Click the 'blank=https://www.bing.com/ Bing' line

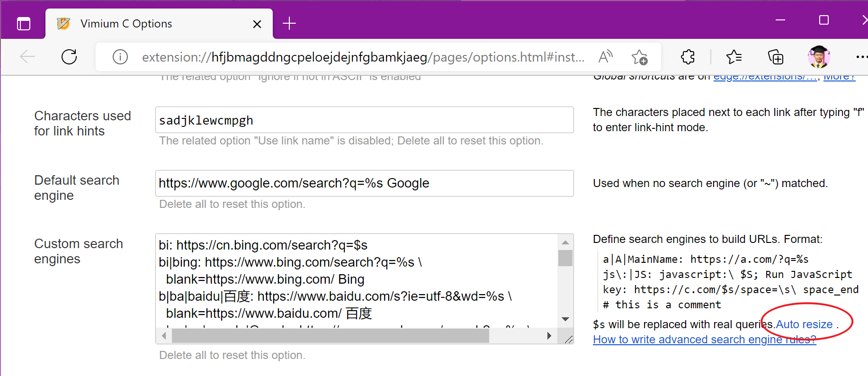pos(265,279)
